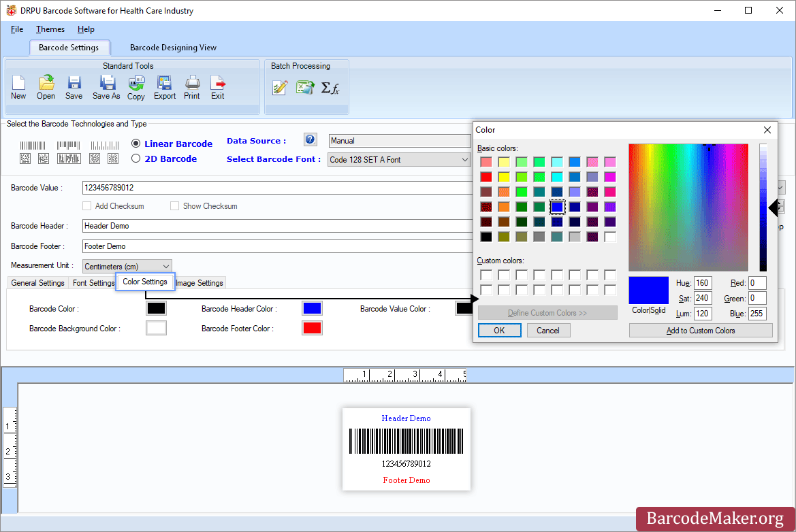Click the Sat value field
796x532 pixels.
pyautogui.click(x=703, y=298)
